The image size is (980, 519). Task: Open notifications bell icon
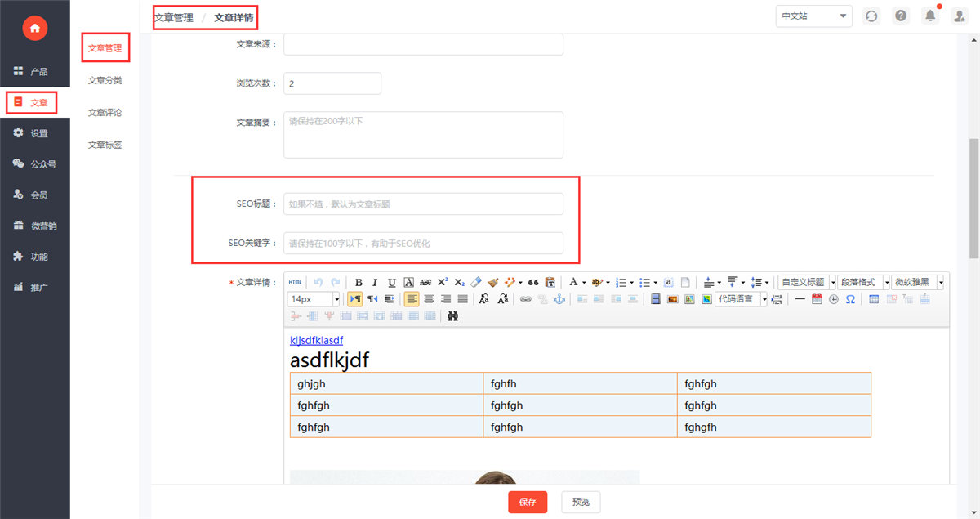[x=930, y=16]
